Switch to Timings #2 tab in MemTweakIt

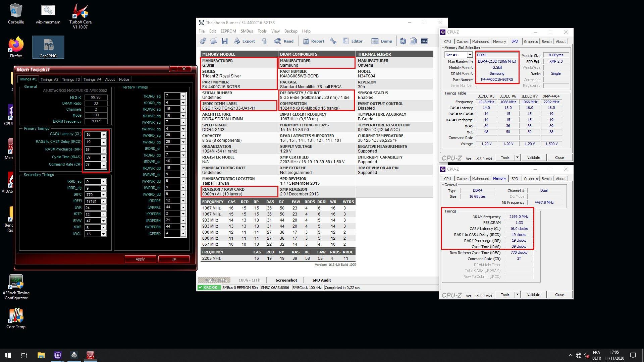click(x=49, y=79)
